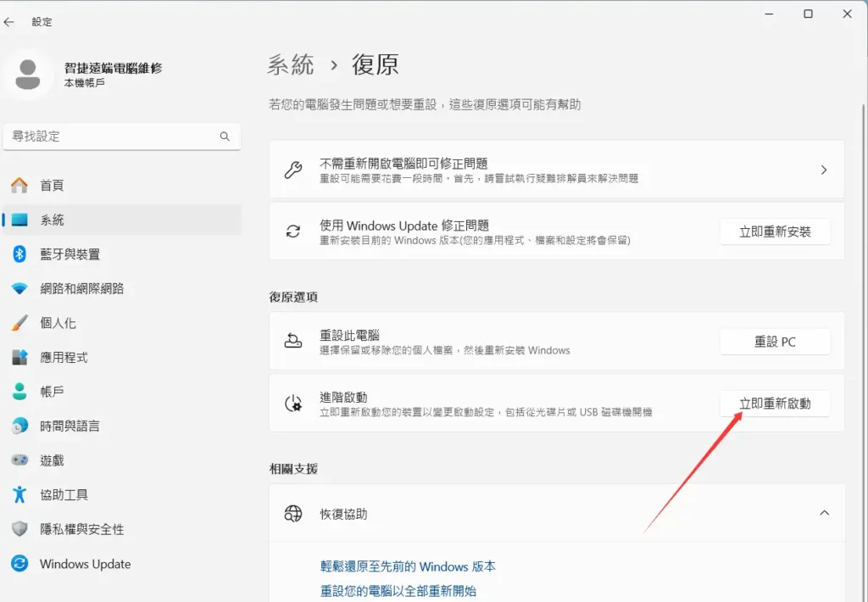Image resolution: width=868 pixels, height=602 pixels.
Task: Click the 尋找設定 search field
Action: click(122, 137)
